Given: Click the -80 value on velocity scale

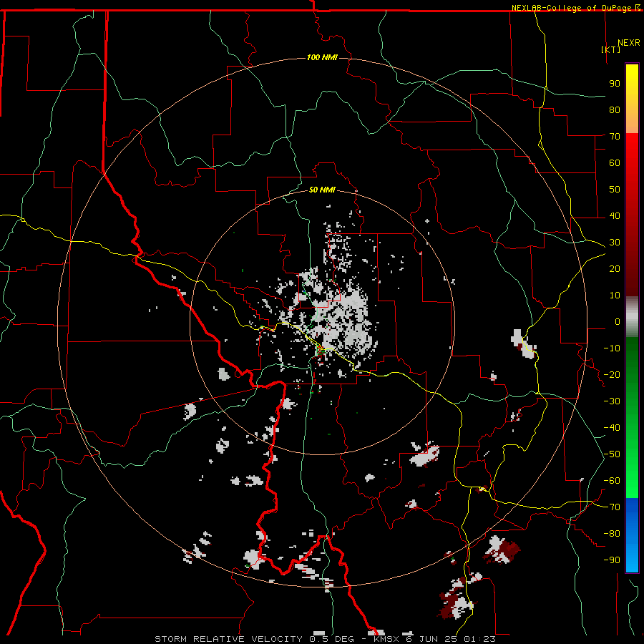Looking at the screenshot, I should click(x=612, y=534).
